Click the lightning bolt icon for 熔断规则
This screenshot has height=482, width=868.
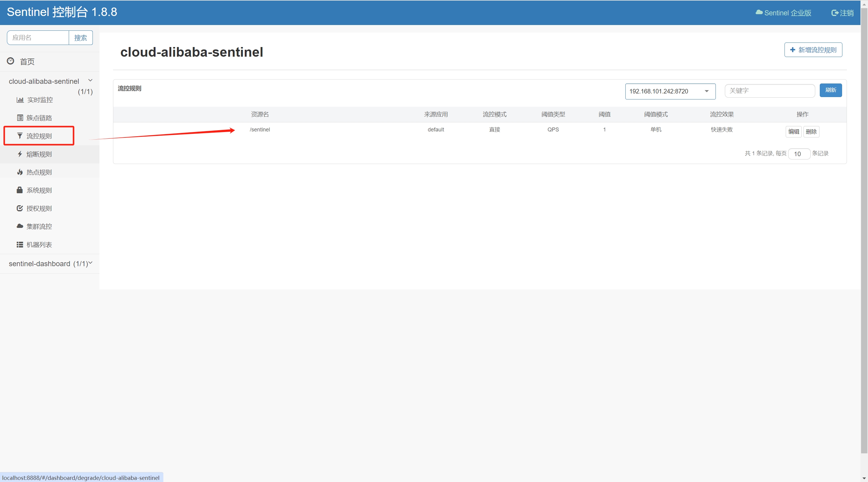(20, 154)
